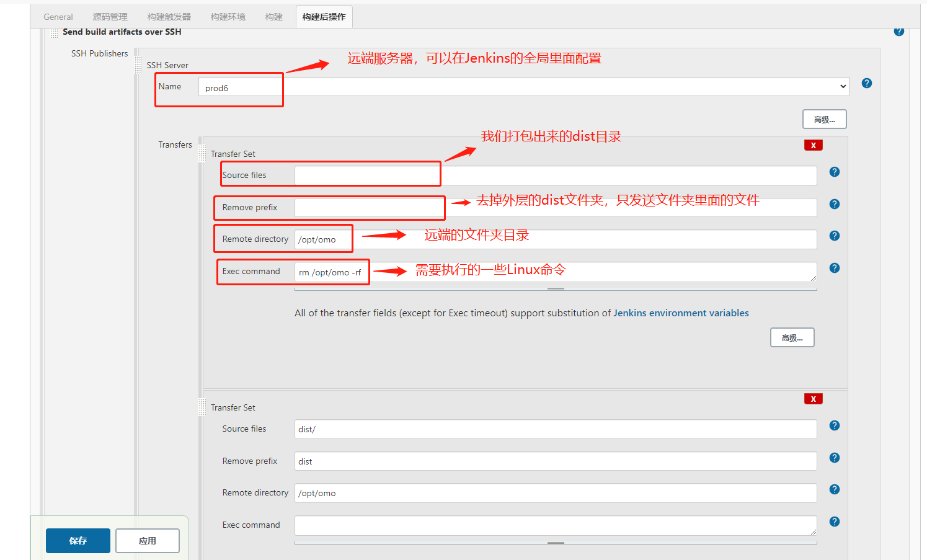Show help for first Exec command field
The height and width of the screenshot is (560, 927).
click(x=835, y=268)
